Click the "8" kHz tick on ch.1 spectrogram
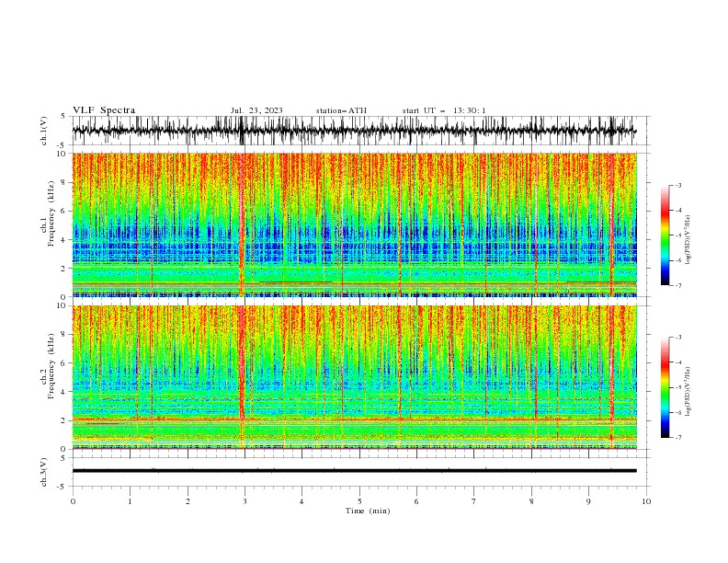728x563 pixels. (64, 182)
